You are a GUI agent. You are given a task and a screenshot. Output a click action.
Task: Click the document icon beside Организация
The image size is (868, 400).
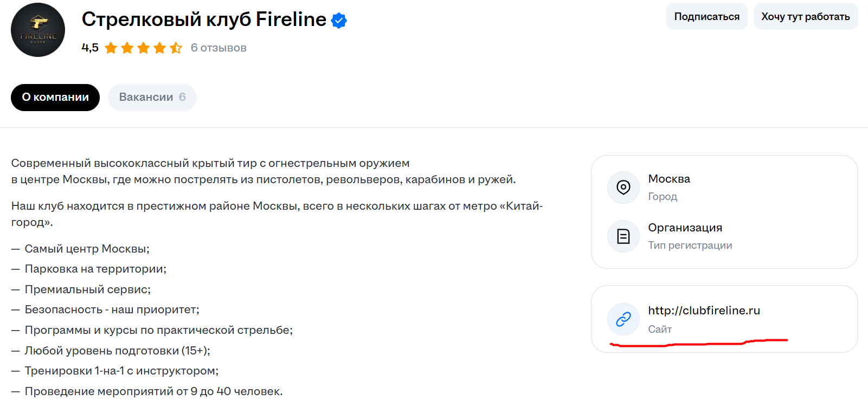pos(623,236)
